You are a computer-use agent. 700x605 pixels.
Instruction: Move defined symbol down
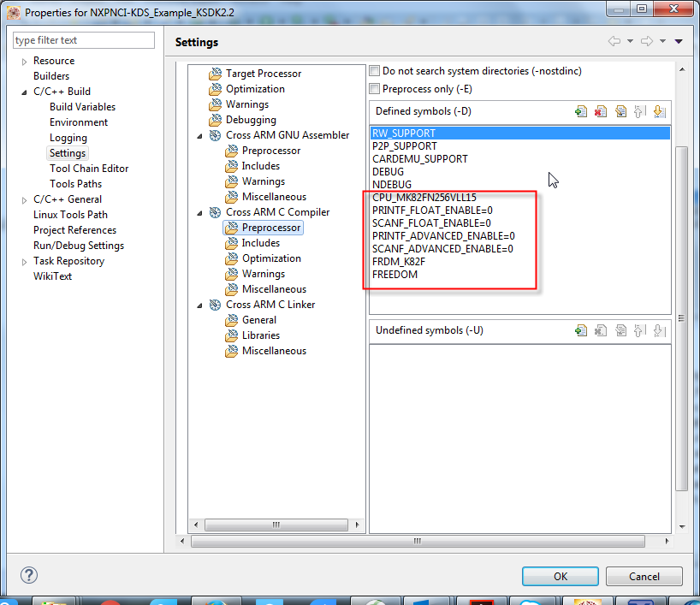pos(660,111)
